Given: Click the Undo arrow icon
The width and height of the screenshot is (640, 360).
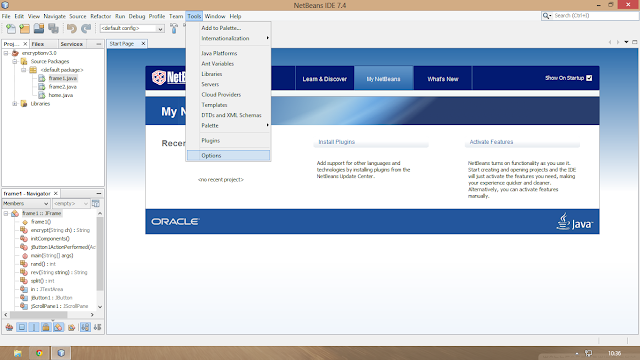Looking at the screenshot, I should [x=72, y=29].
